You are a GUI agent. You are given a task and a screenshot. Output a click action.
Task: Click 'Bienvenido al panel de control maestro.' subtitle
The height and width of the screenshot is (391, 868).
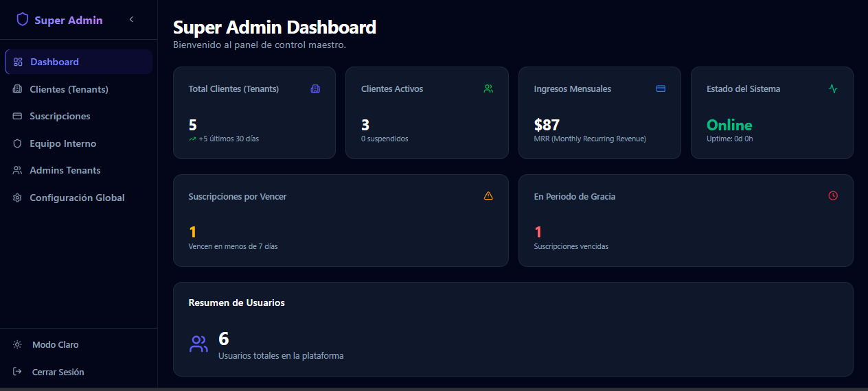(260, 45)
